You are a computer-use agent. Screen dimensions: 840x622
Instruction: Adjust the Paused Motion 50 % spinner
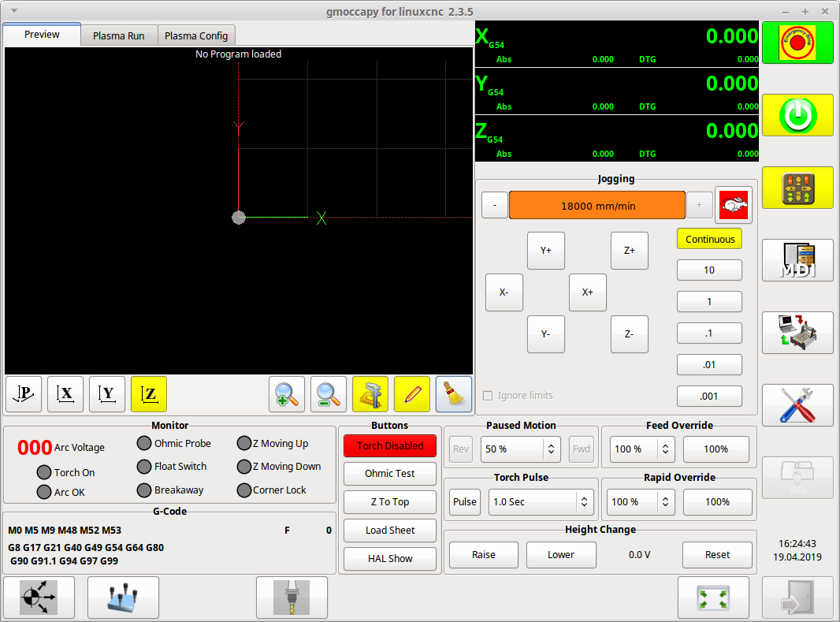coord(552,449)
